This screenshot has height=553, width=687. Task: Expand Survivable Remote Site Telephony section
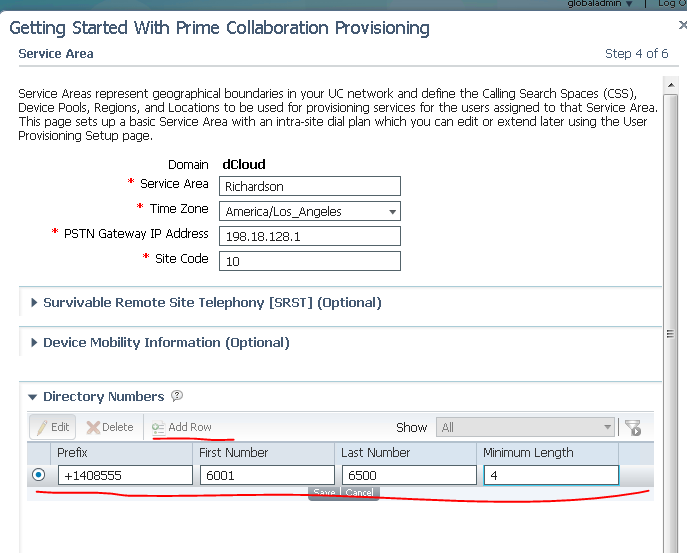click(x=206, y=303)
